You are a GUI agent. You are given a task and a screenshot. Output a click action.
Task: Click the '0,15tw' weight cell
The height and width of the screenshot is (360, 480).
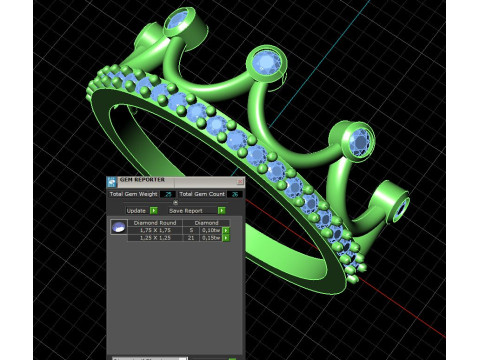click(x=211, y=238)
